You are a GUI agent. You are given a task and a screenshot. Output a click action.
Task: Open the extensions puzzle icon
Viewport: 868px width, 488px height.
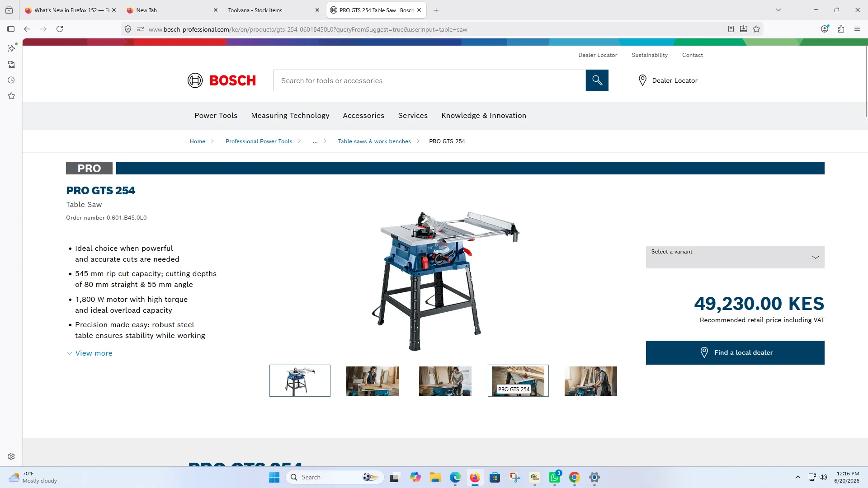coord(841,29)
